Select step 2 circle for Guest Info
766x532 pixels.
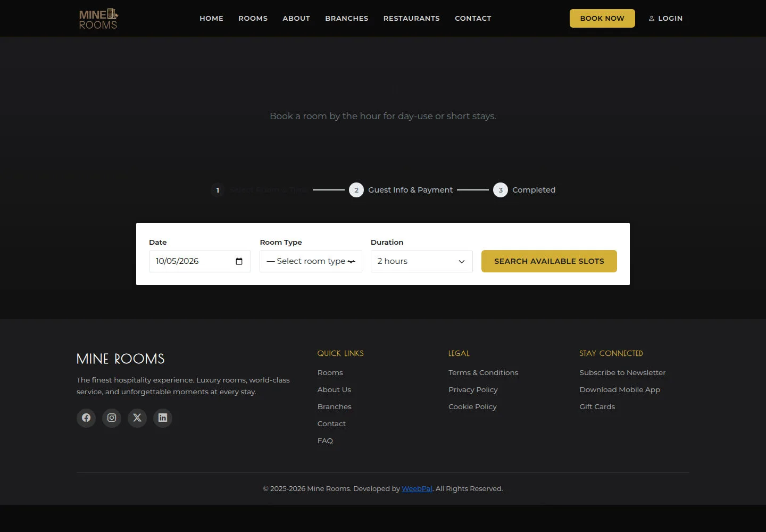pos(356,190)
